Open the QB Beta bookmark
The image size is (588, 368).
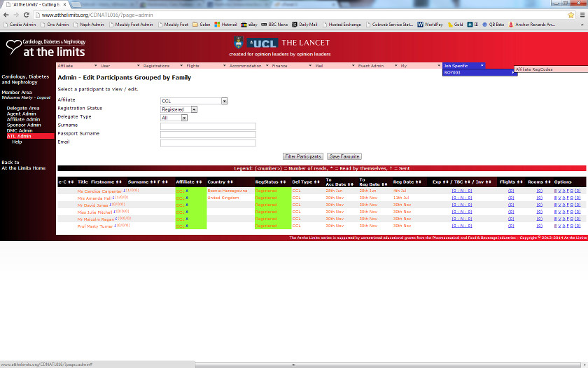[493, 25]
